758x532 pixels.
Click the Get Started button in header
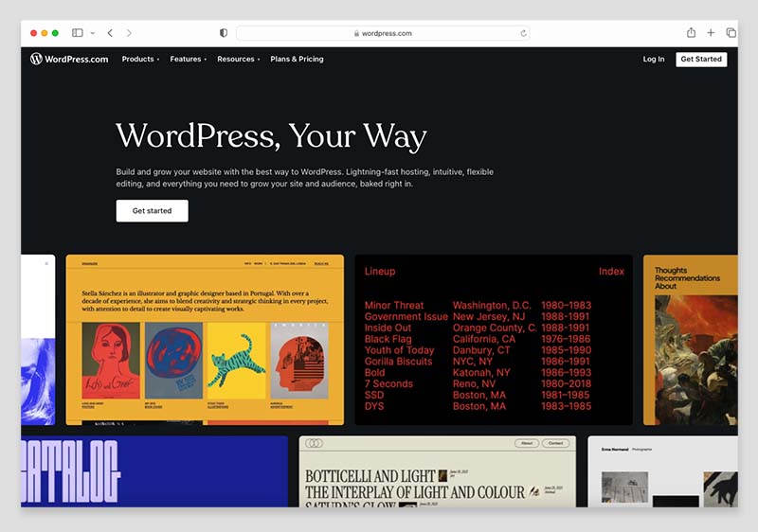click(701, 59)
